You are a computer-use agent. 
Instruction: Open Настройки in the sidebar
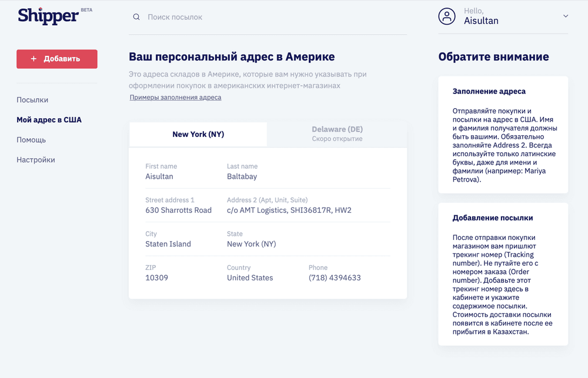point(36,159)
